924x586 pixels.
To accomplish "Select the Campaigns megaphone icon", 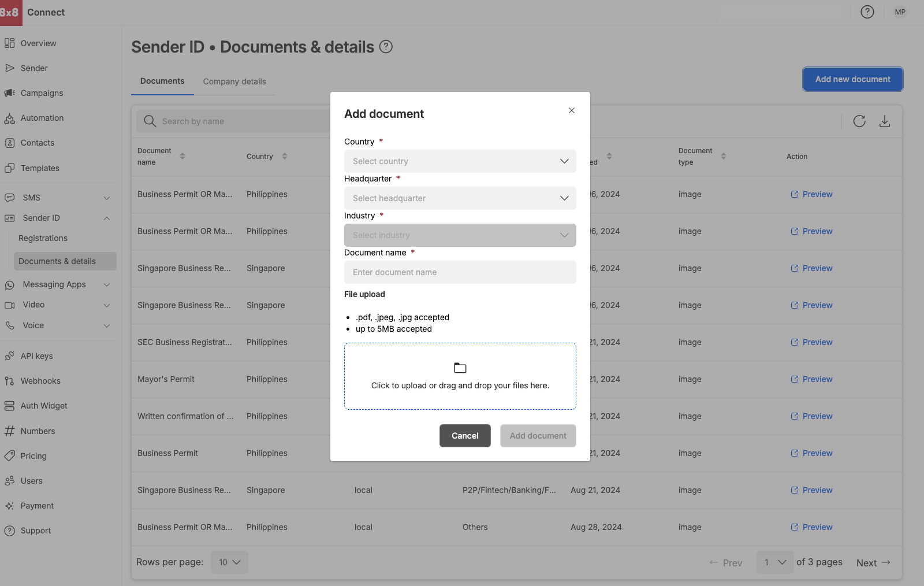I will pyautogui.click(x=10, y=93).
